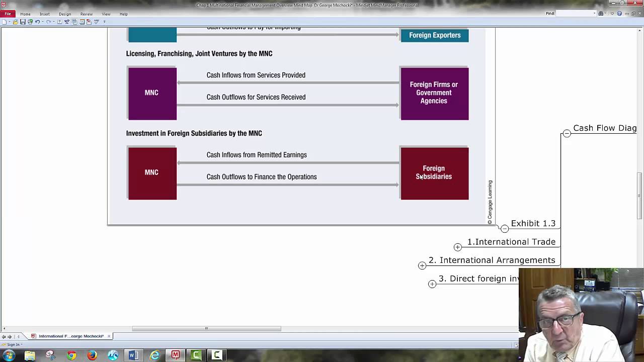The height and width of the screenshot is (362, 644).
Task: Switch to Microsoft Word on the taskbar
Action: click(133, 355)
